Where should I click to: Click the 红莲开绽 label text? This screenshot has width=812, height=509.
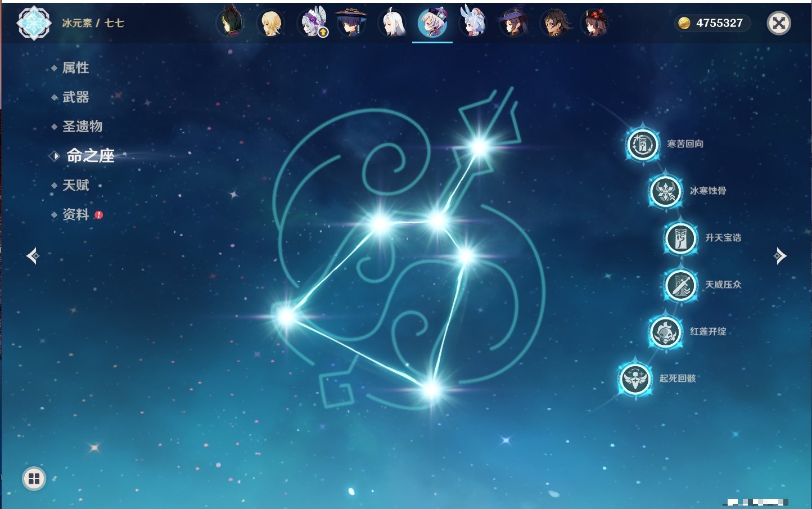point(708,332)
